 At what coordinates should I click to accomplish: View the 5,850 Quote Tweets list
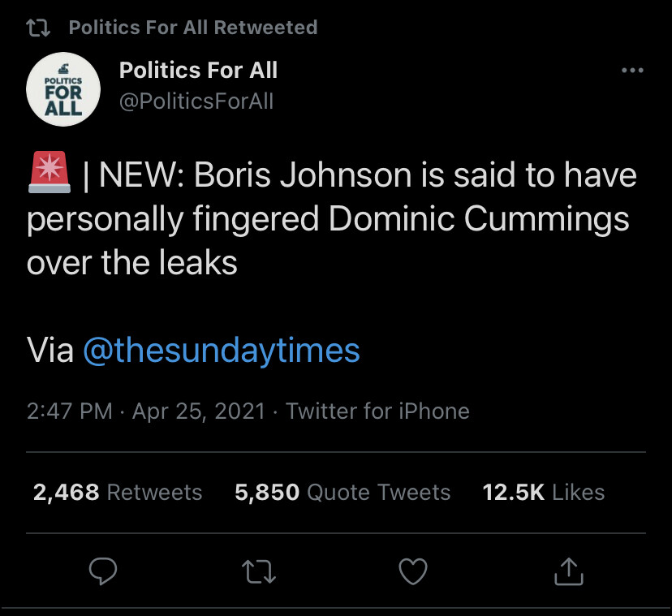click(x=342, y=492)
